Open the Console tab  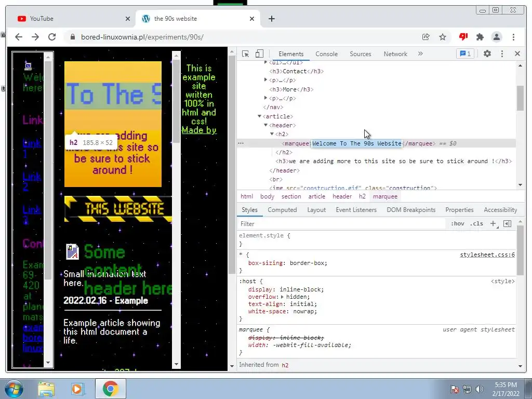click(326, 54)
